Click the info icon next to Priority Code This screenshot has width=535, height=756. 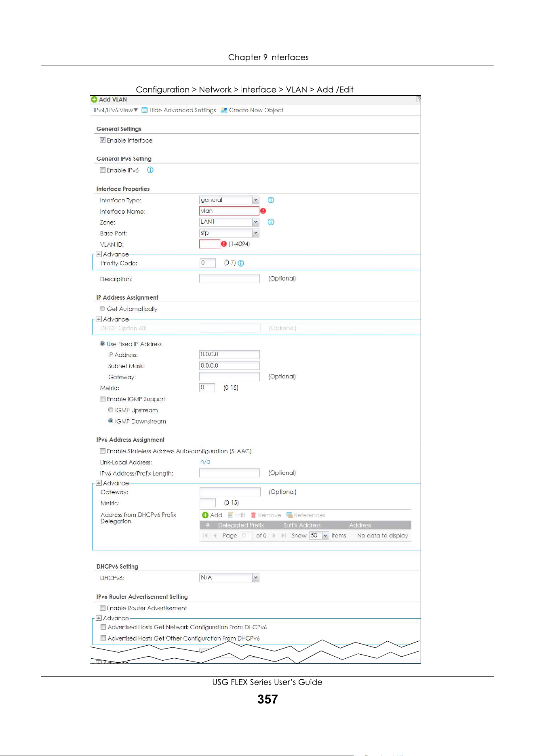(x=241, y=263)
